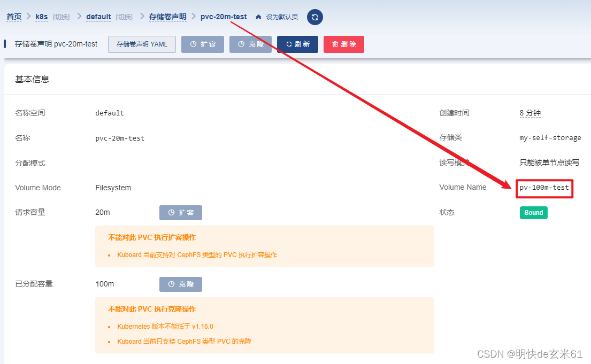Click 不能对此 PVC 执行克隆操作 warning title

click(x=152, y=309)
